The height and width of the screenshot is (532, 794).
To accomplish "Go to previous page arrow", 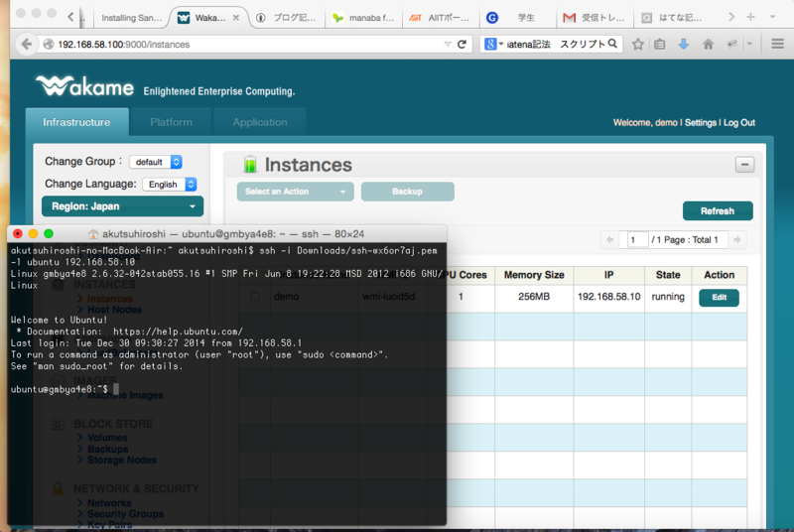I will [x=609, y=239].
